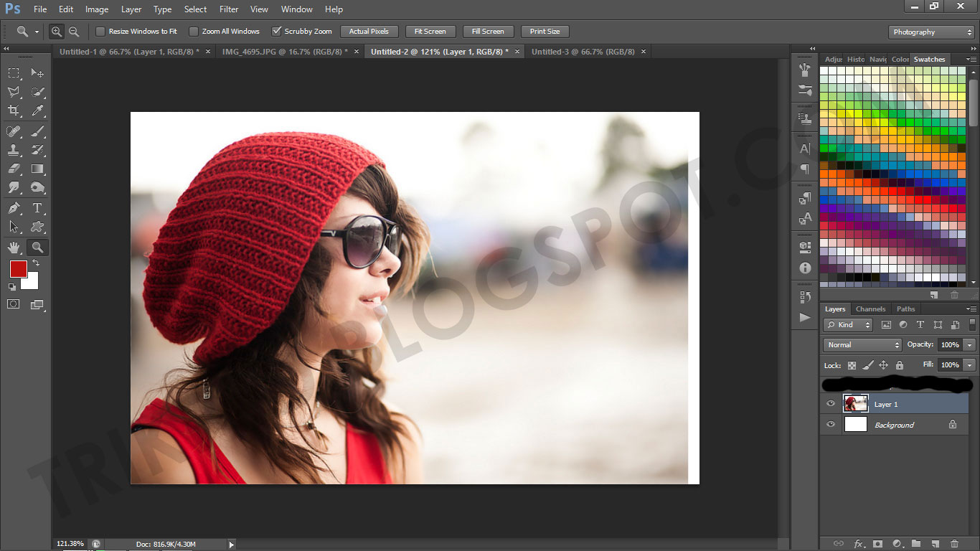Select the Pen tool
Screen dimensions: 980x551
tap(14, 208)
